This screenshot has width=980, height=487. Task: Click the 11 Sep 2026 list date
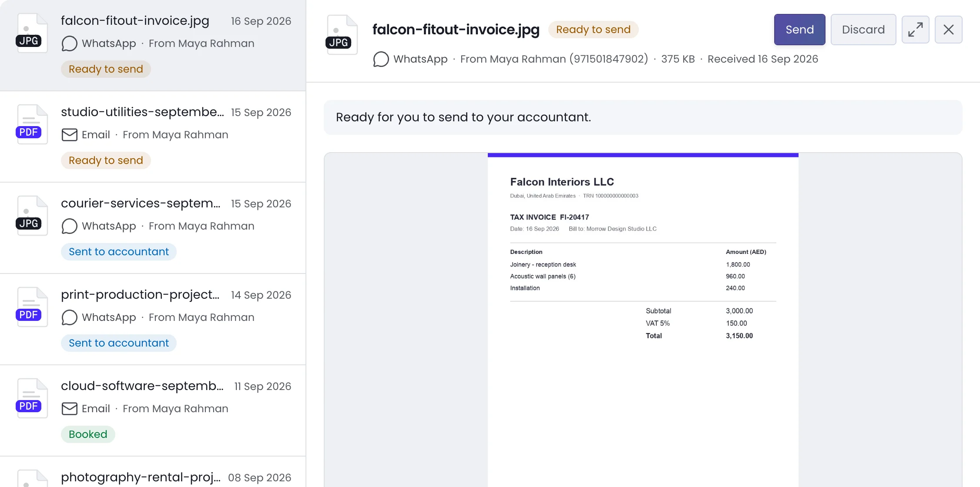tap(263, 386)
